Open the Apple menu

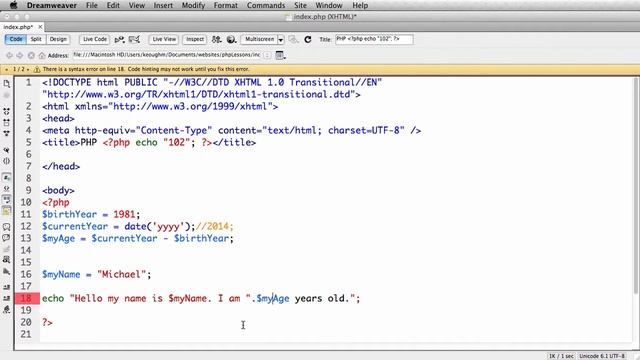tap(13, 5)
